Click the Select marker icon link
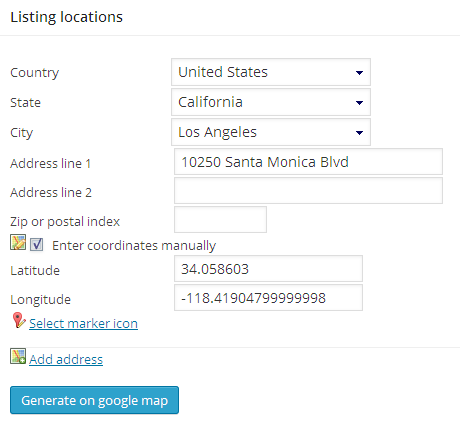Screen dimensions: 460x424 (83, 324)
